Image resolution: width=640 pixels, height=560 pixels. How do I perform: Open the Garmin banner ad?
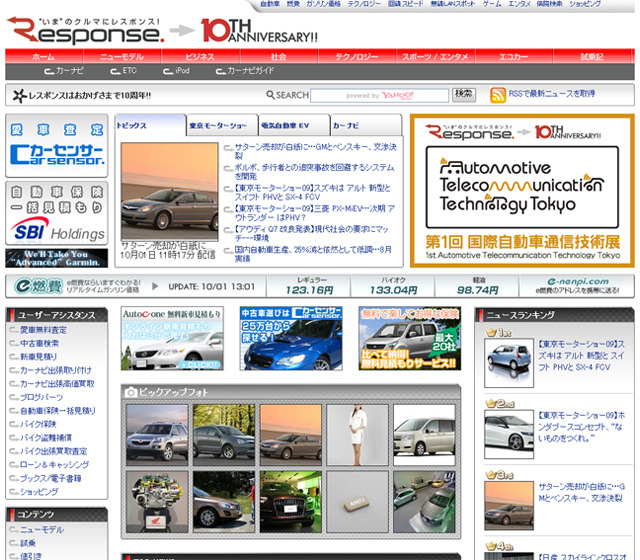point(57,258)
